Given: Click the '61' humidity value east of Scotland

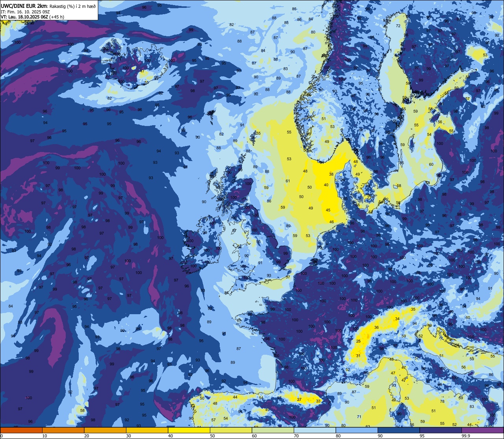Looking at the screenshot, I should [x=287, y=181].
